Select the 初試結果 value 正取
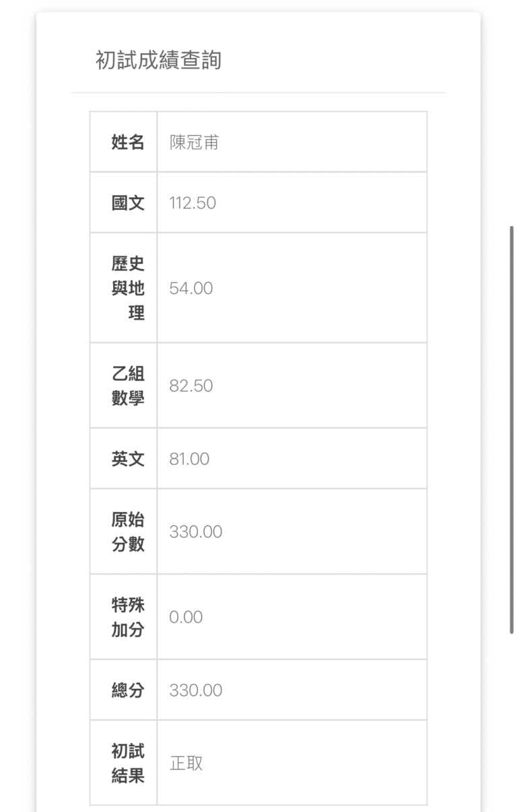 point(186,764)
